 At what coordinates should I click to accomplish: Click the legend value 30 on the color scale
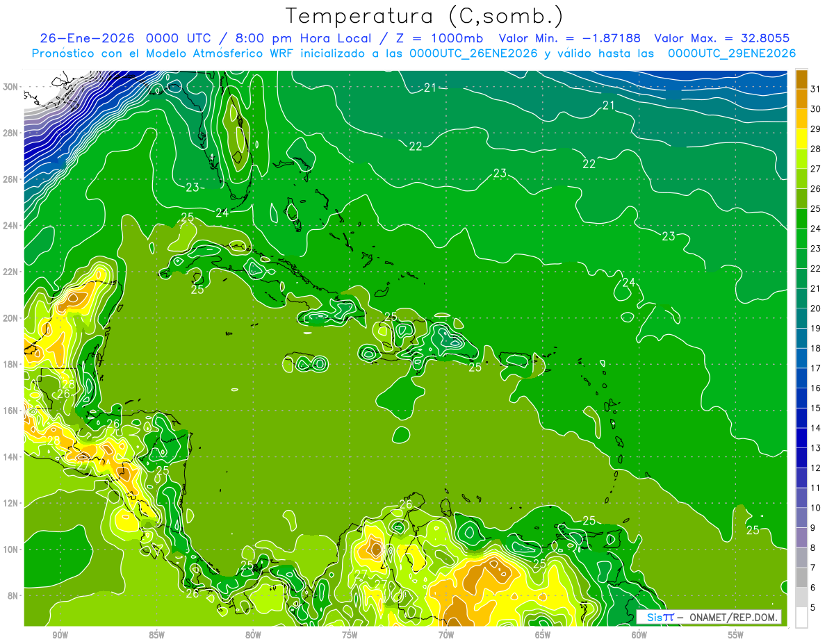816,108
